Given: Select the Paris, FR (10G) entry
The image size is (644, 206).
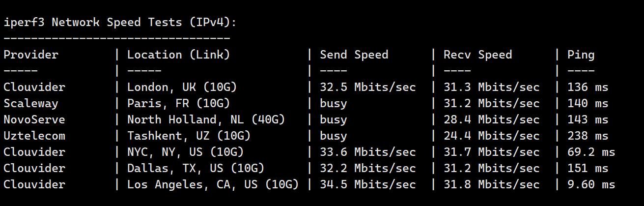Looking at the screenshot, I should coord(178,104).
